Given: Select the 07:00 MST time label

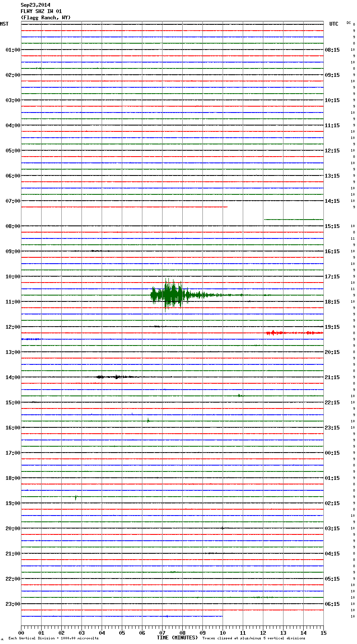Looking at the screenshot, I should point(13,201).
